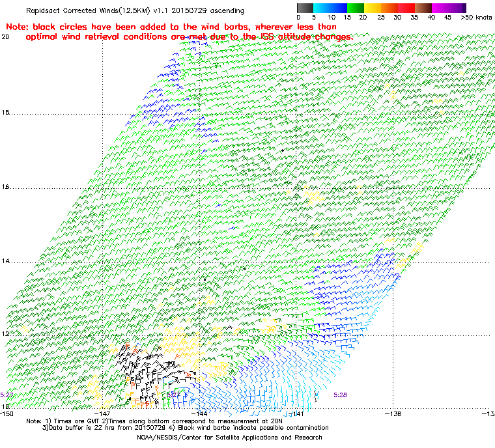Click the orange 25-30 knots legend segment
This screenshot has width=495, height=448.
pos(389,8)
